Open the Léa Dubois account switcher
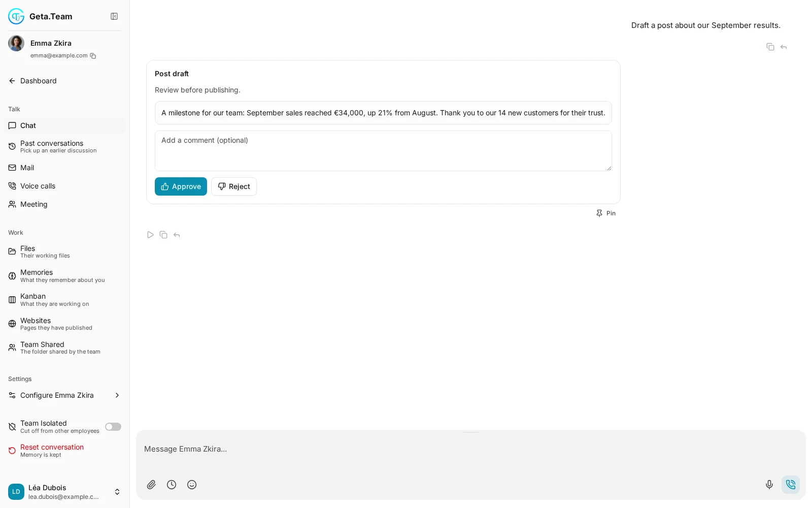 (64, 492)
